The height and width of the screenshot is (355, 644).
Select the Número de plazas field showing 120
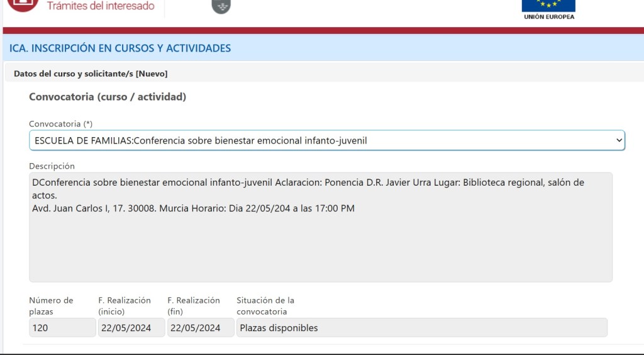click(62, 328)
